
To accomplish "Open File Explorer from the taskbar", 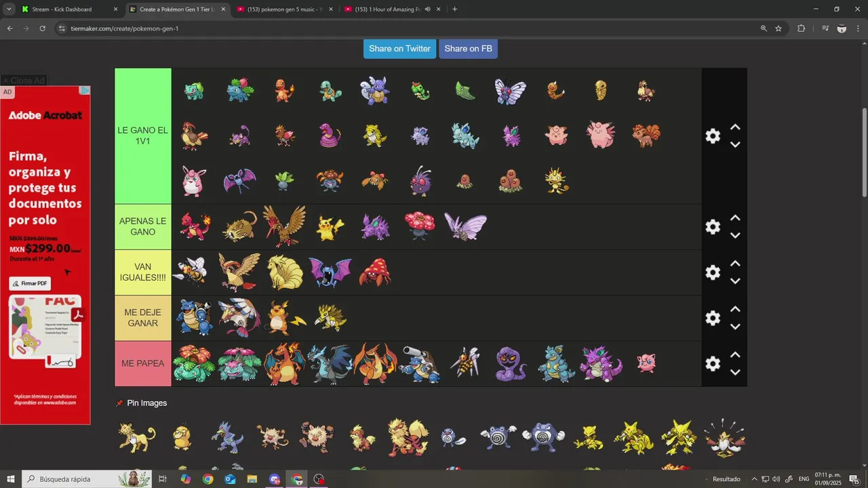I will 252,479.
